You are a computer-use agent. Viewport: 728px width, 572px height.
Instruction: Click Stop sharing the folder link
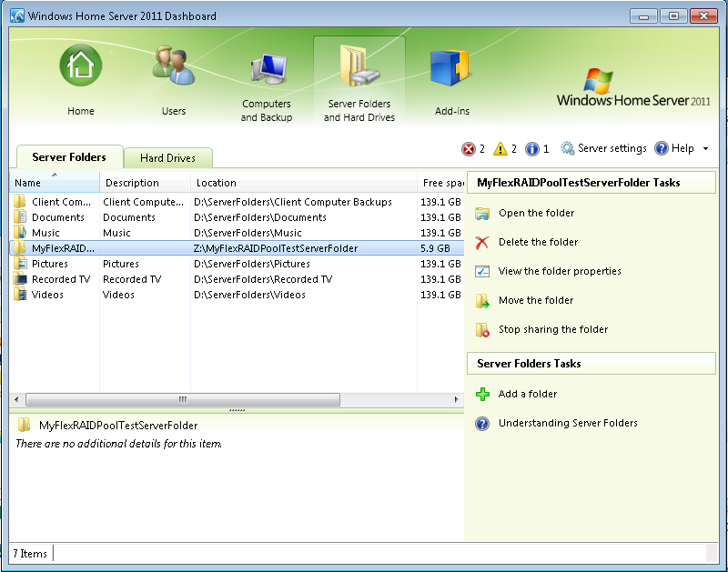click(553, 329)
